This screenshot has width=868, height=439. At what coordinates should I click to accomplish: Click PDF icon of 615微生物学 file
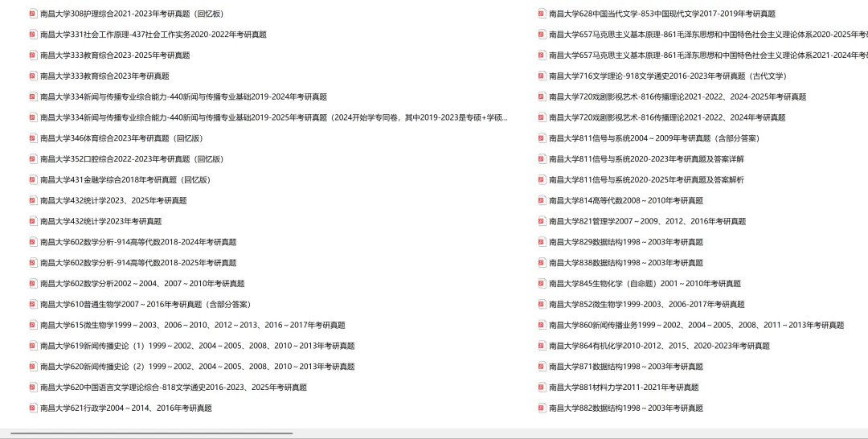point(33,325)
